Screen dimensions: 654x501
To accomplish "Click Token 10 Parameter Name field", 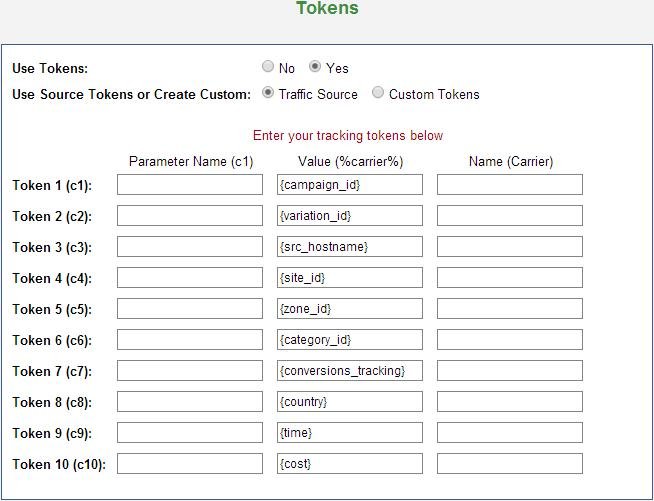I will (x=190, y=463).
